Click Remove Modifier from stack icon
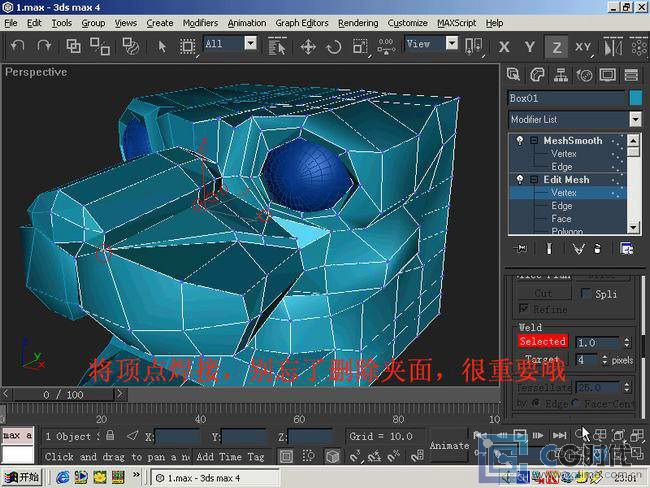 (597, 248)
